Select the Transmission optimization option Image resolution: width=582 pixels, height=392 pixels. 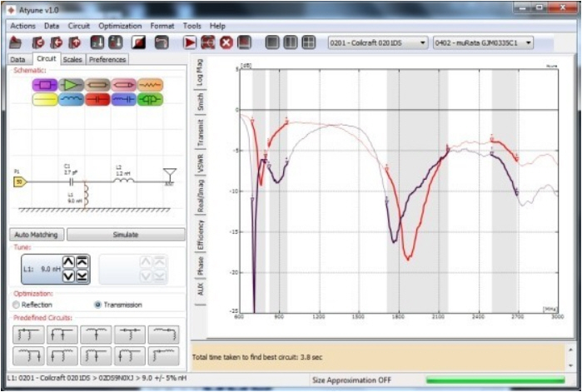point(97,305)
